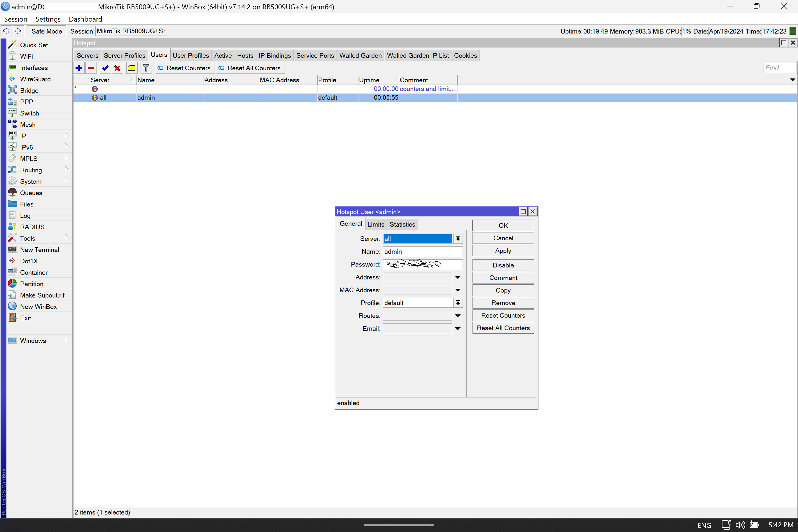The width and height of the screenshot is (798, 532).
Task: Click the Filter funnel icon
Action: tap(146, 68)
